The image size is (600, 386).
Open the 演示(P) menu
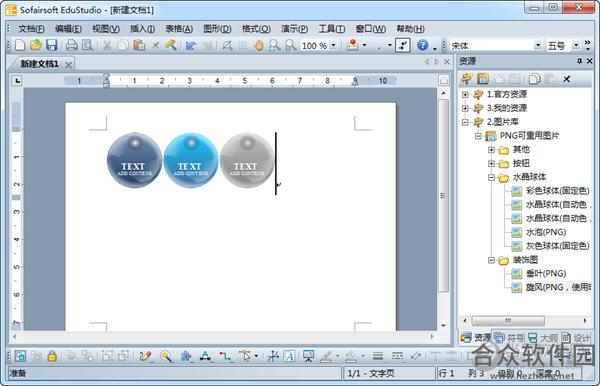(295, 29)
